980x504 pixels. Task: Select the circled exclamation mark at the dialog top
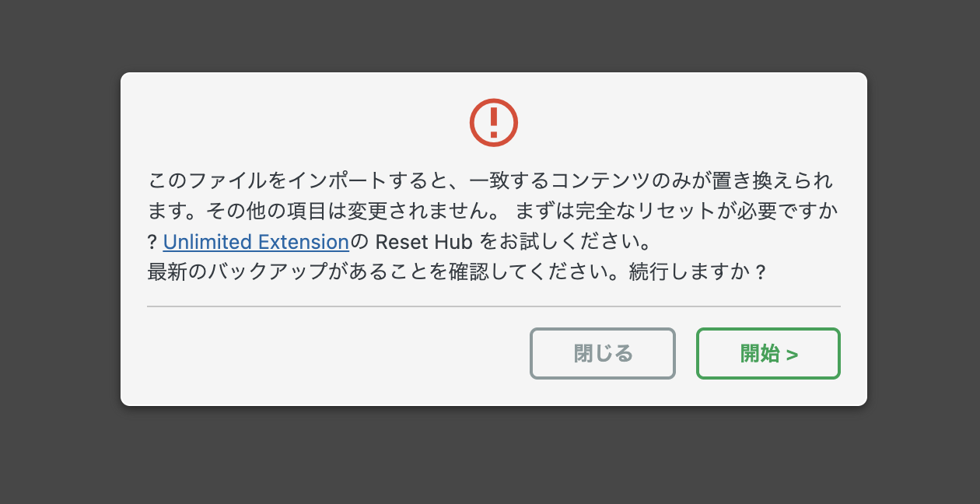[x=494, y=122]
